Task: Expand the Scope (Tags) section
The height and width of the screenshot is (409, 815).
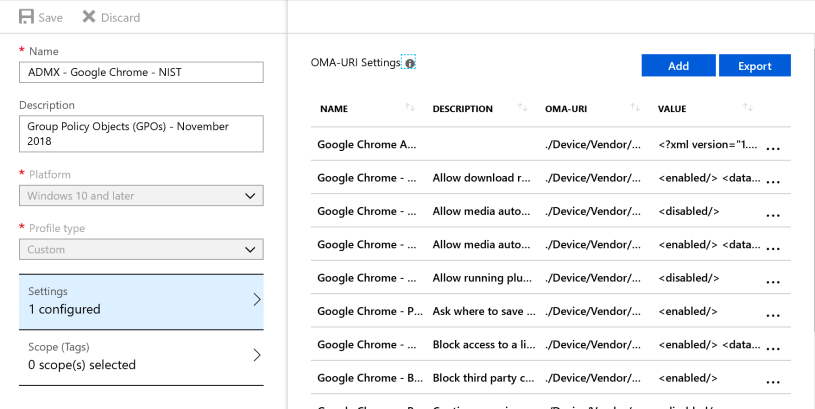Action: [x=141, y=356]
